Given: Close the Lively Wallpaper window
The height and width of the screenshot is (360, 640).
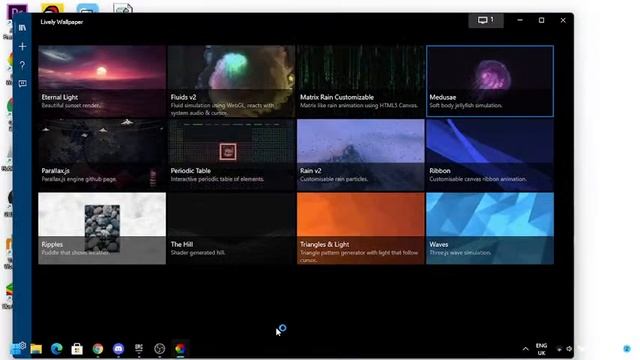Looking at the screenshot, I should pyautogui.click(x=563, y=20).
